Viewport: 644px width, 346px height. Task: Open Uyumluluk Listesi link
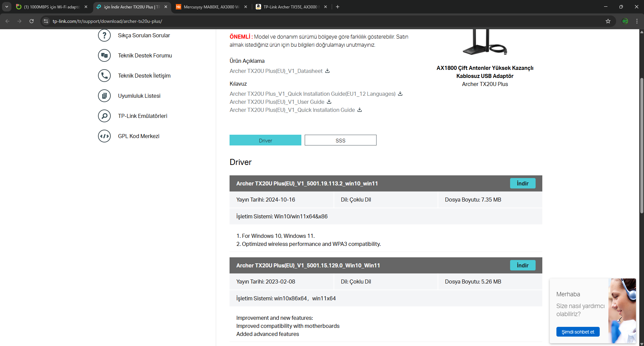139,96
